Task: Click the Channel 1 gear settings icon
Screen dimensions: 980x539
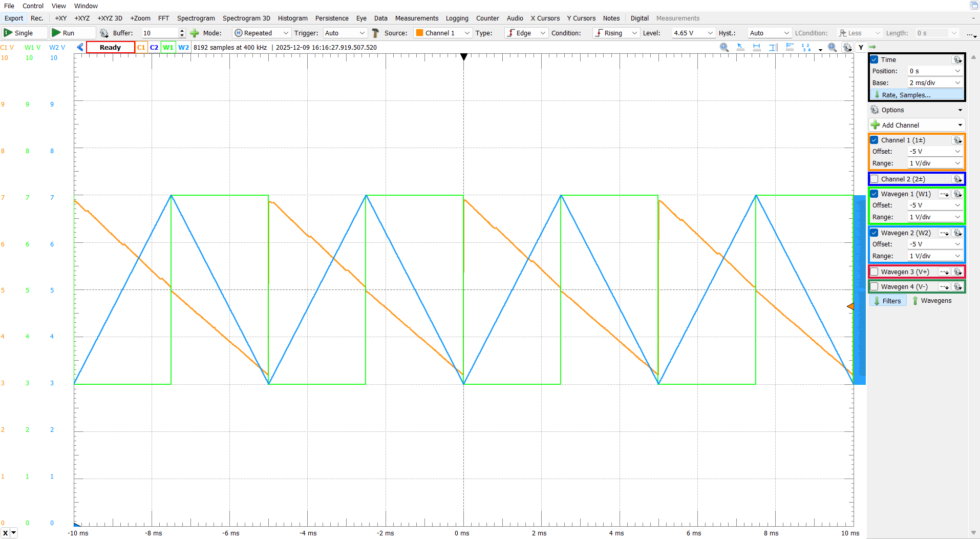Action: coord(957,140)
